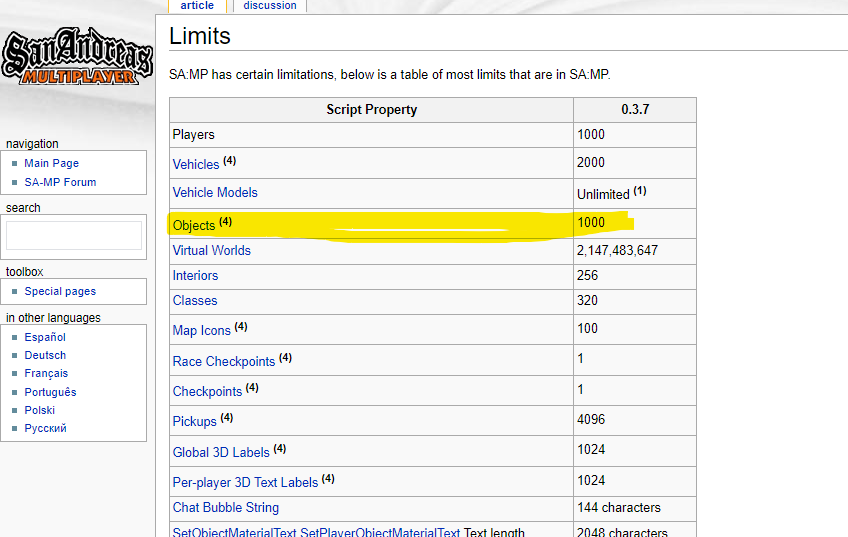Go to Main Page link

[51, 163]
